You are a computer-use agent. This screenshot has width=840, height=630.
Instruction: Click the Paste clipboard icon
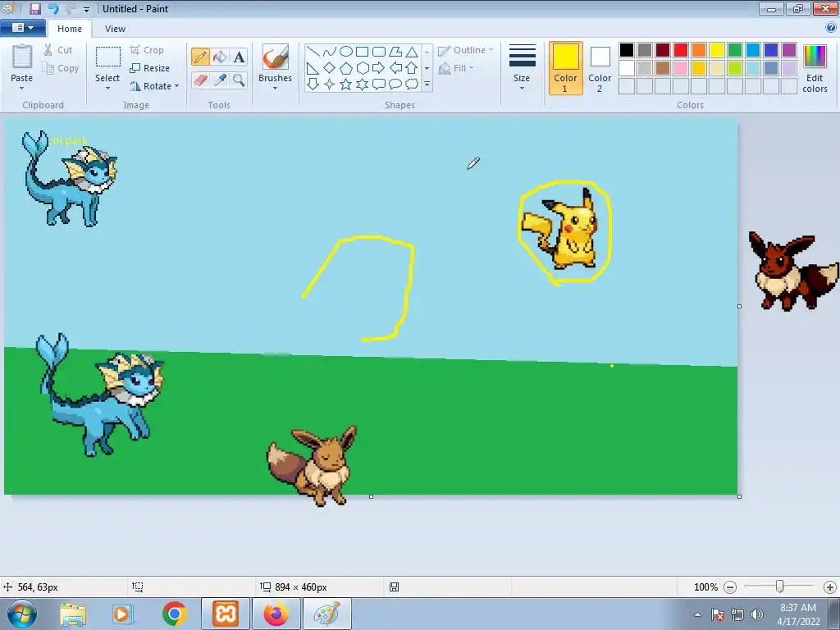coord(22,57)
